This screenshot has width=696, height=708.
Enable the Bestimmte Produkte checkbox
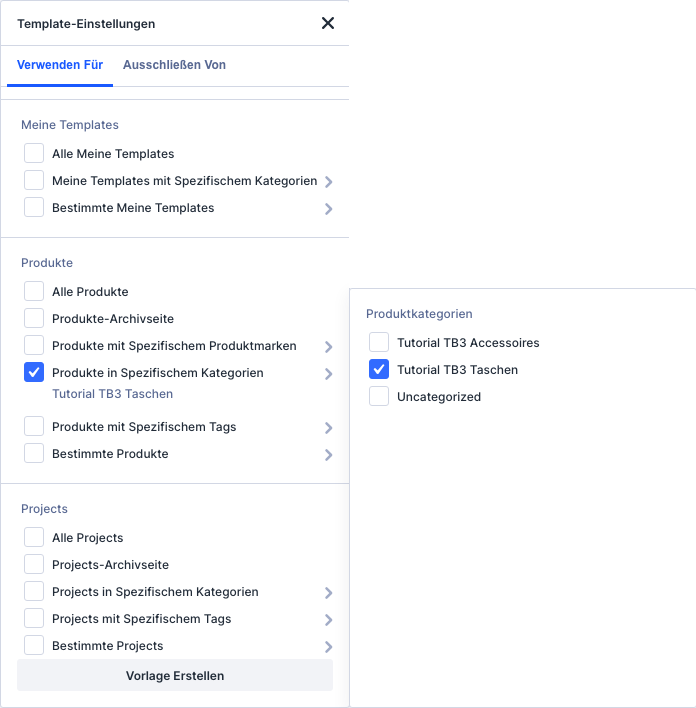pyautogui.click(x=34, y=453)
